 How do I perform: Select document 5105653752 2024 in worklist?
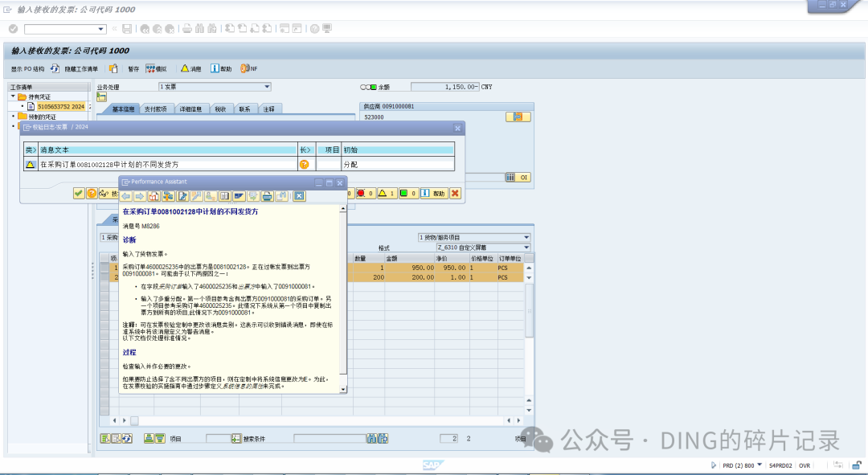coord(61,106)
